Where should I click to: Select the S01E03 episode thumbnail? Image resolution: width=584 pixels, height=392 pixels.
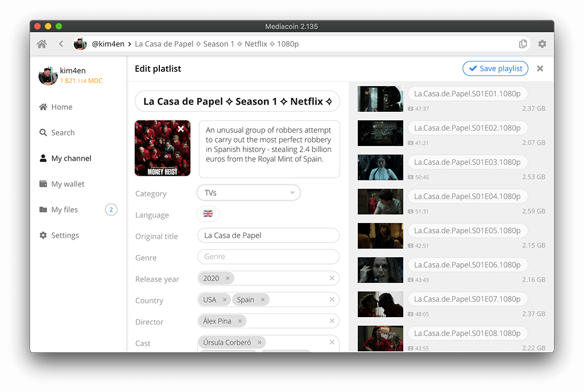pos(380,167)
